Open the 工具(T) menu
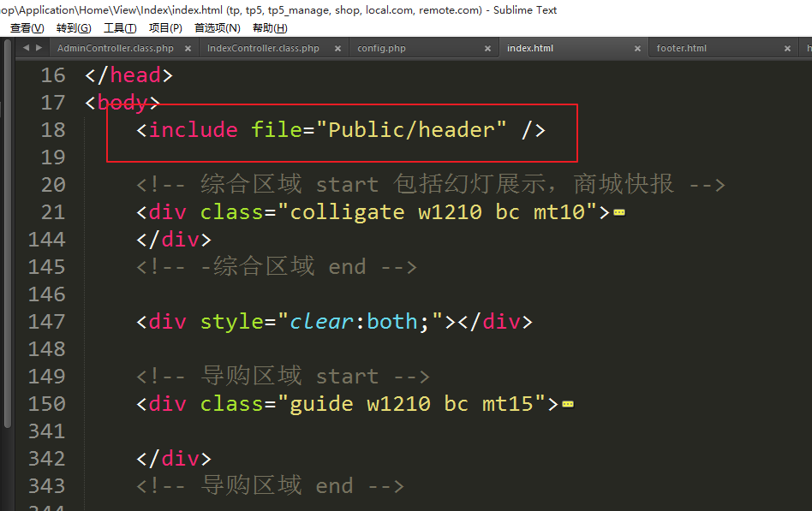Viewport: 812px width, 511px height. [x=120, y=28]
